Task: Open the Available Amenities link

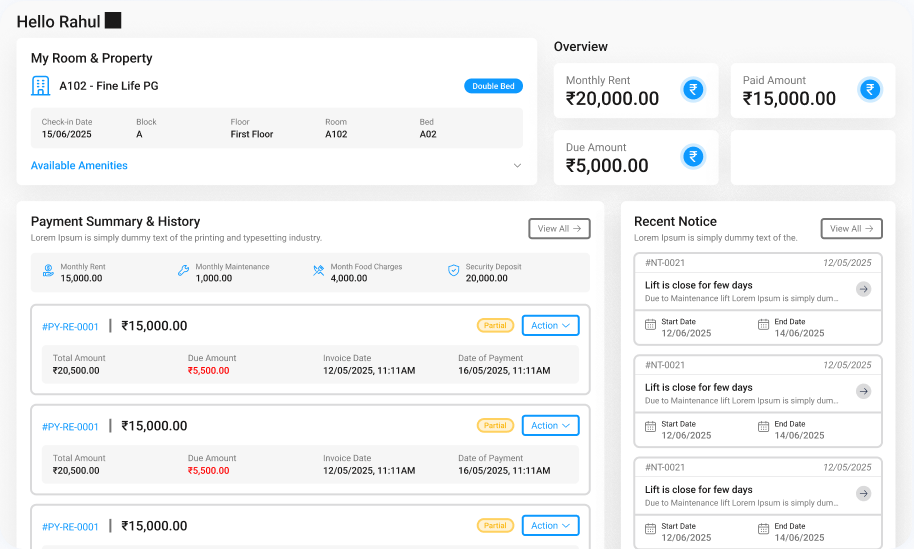Action: click(x=79, y=166)
